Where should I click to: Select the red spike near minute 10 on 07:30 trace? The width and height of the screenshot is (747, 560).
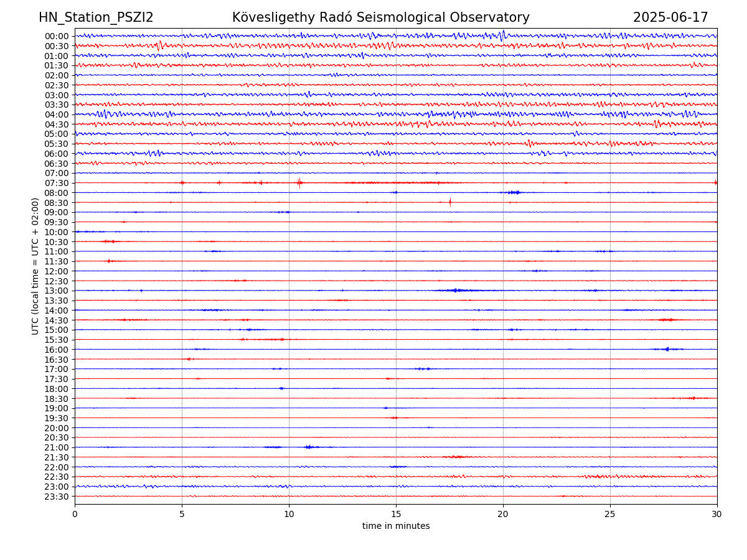(299, 182)
